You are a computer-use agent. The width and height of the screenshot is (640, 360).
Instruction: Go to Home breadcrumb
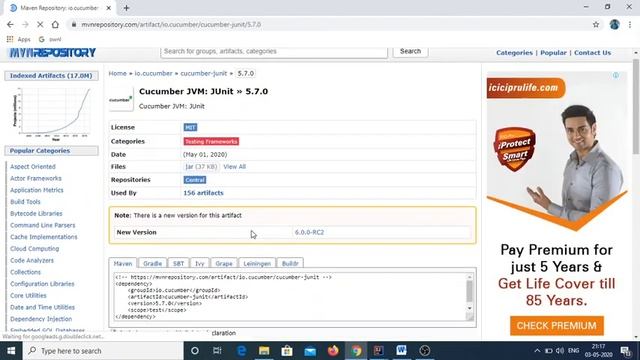[x=118, y=73]
